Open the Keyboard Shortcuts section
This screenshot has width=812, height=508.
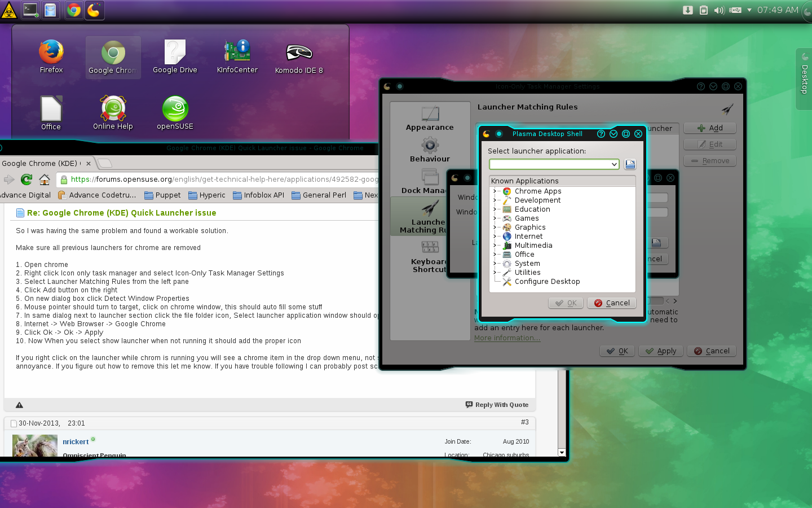click(x=429, y=257)
